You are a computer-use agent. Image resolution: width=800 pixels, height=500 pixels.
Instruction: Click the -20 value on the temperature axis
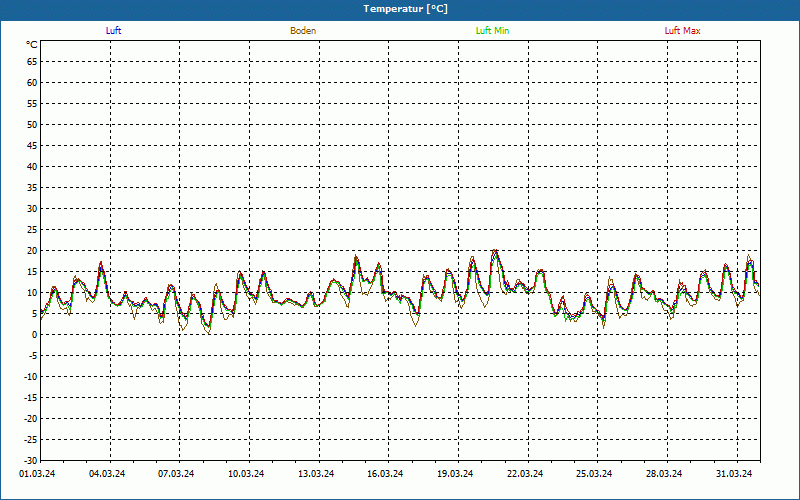pyautogui.click(x=31, y=418)
